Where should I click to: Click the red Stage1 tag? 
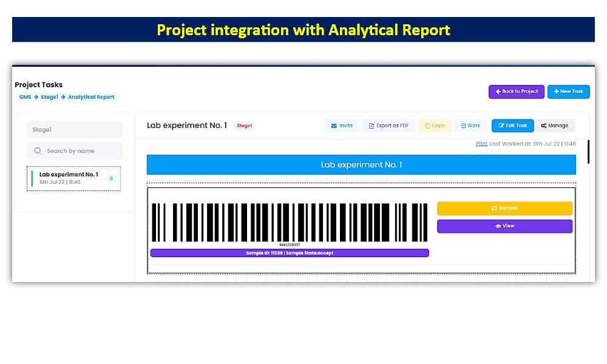point(244,126)
